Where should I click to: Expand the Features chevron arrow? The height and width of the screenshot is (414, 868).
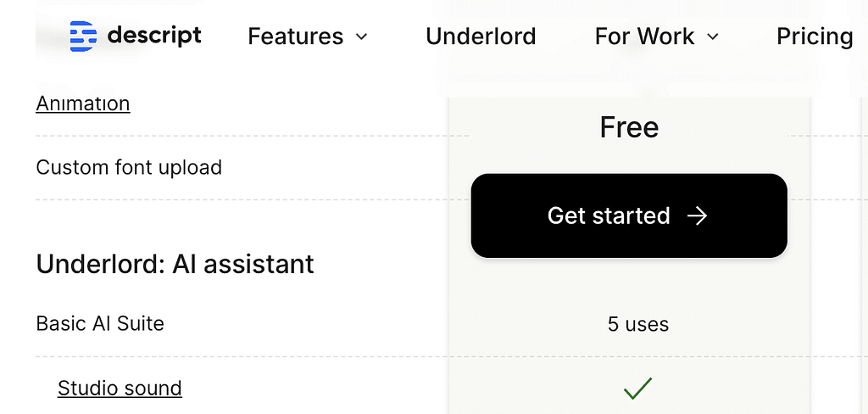click(361, 37)
